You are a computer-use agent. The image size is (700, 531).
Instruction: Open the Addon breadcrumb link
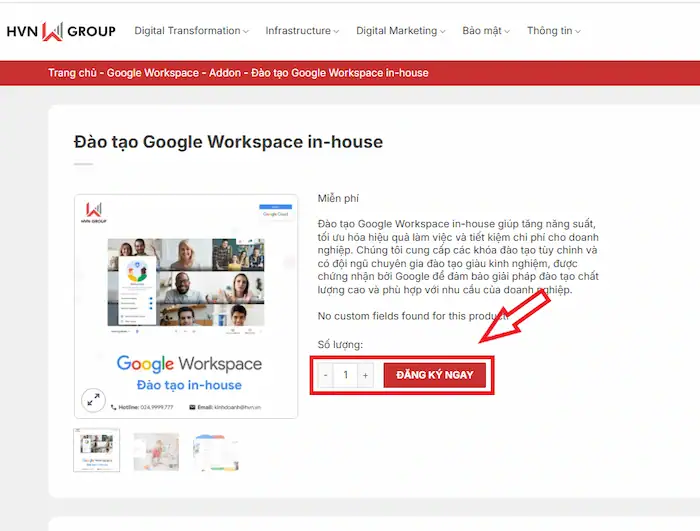pyautogui.click(x=225, y=74)
